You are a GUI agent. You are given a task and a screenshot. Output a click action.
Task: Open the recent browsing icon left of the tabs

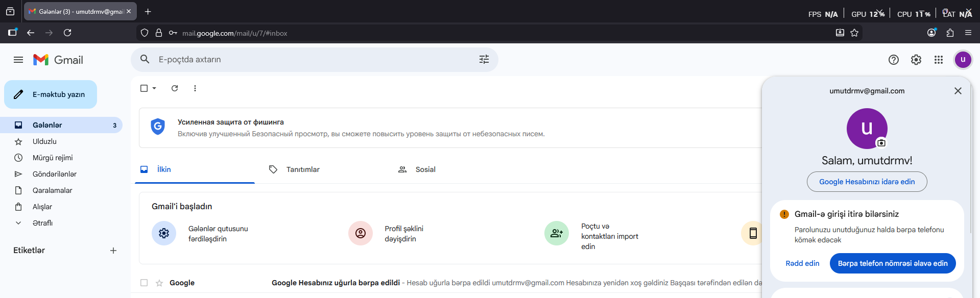click(10, 11)
